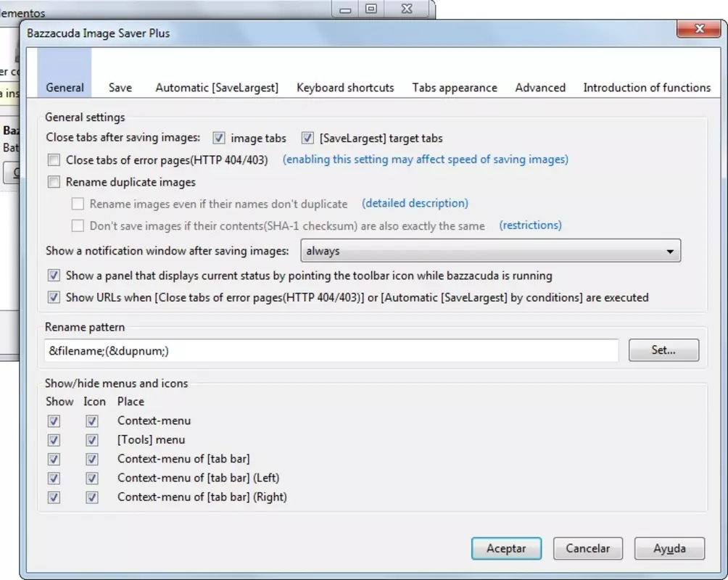Toggle 'Show a panel that displays current status'
Image resolution: width=728 pixels, height=580 pixels.
coord(54,275)
